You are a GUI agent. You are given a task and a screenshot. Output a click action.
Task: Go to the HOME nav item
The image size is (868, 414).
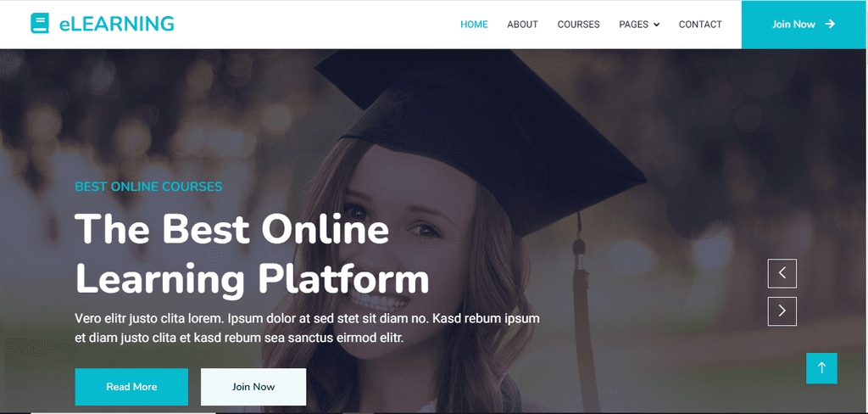pos(474,25)
